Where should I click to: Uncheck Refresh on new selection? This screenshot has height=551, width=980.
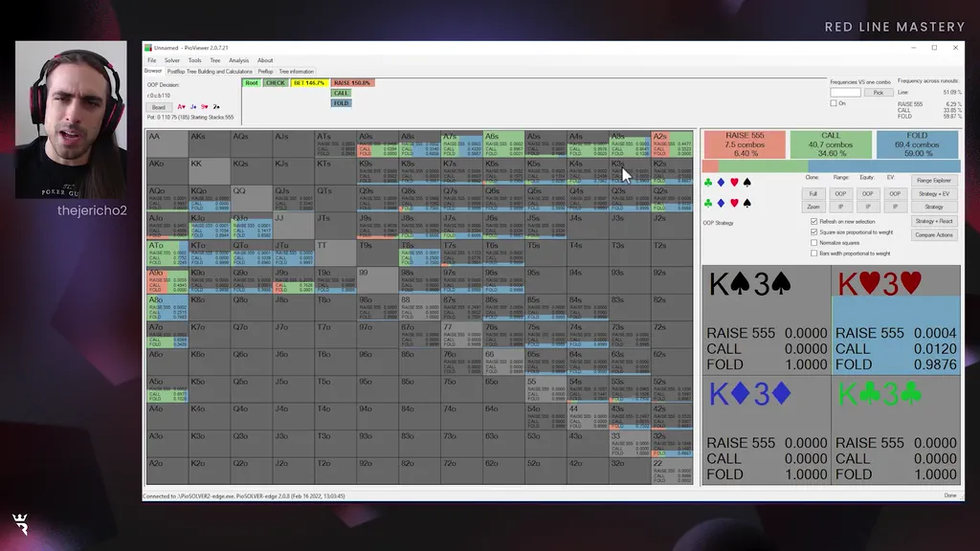click(813, 222)
